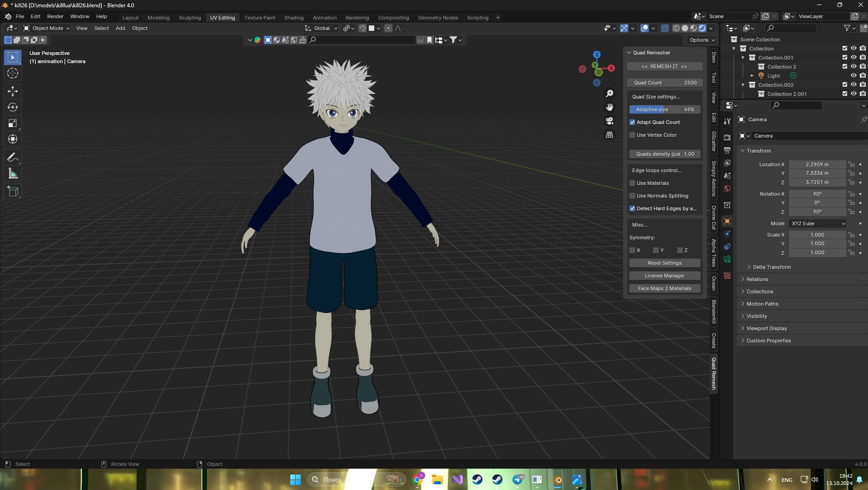
Task: Switch to the Sculpting workspace tab
Action: 190,18
